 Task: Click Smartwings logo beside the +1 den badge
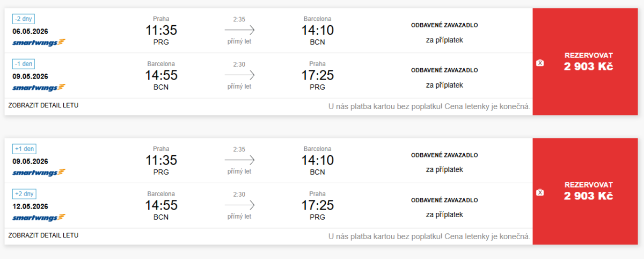pyautogui.click(x=39, y=172)
